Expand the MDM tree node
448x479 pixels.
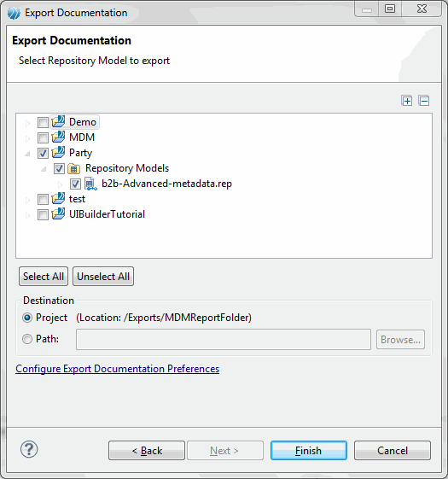tap(28, 138)
